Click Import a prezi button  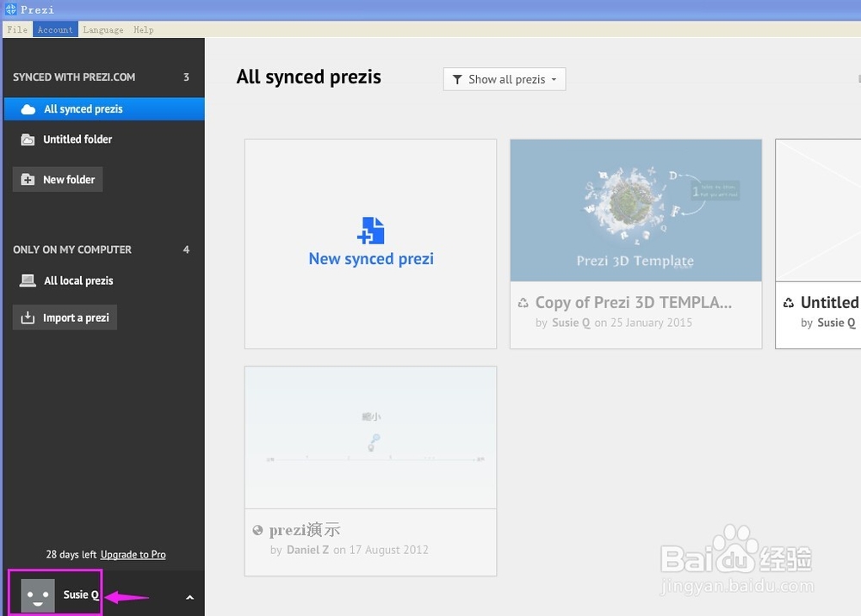point(65,317)
